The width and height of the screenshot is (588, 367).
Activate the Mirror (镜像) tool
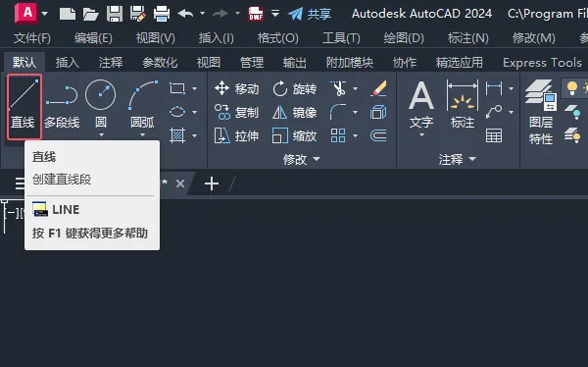pos(294,112)
